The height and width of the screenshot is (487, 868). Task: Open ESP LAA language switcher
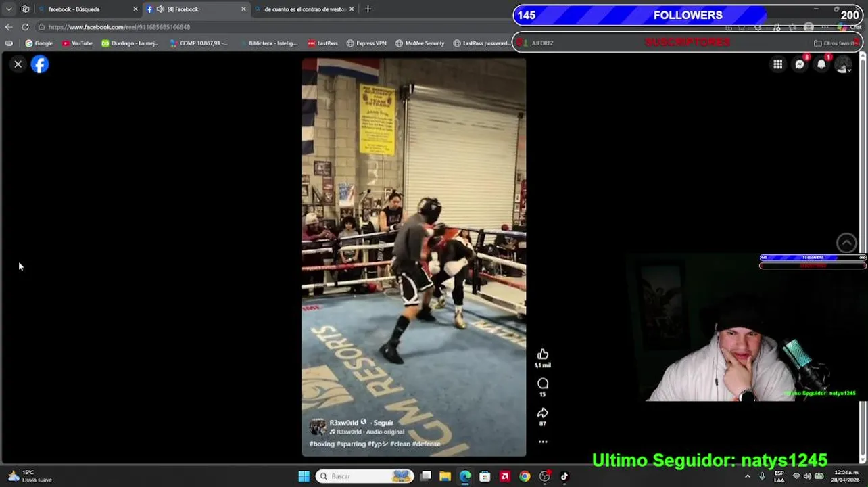(779, 476)
